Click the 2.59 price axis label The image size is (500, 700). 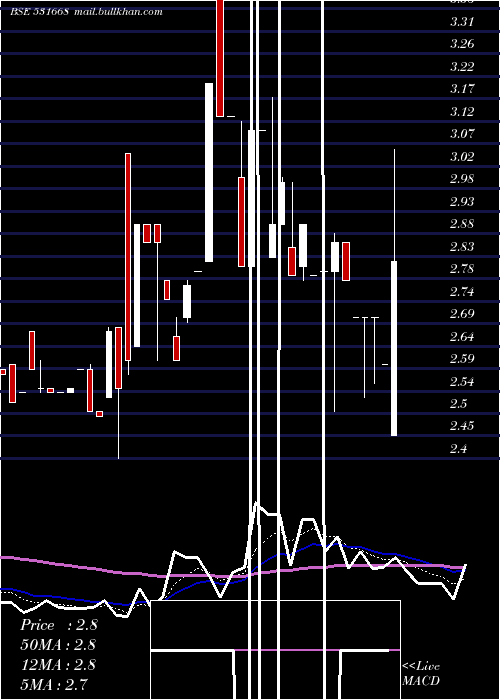tap(462, 358)
